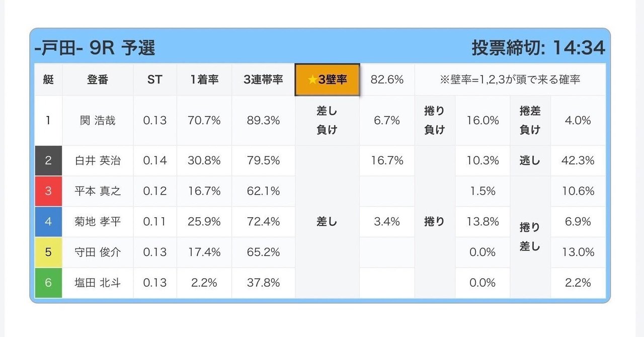644x337 pixels.
Task: Select the yellow boat 5 cell
Action: [48, 252]
